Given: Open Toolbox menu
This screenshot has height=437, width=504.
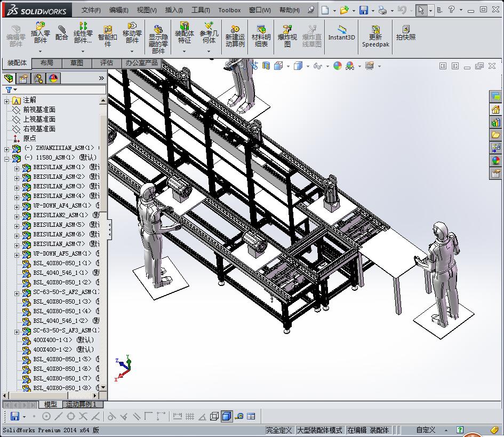Looking at the screenshot, I should point(229,10).
